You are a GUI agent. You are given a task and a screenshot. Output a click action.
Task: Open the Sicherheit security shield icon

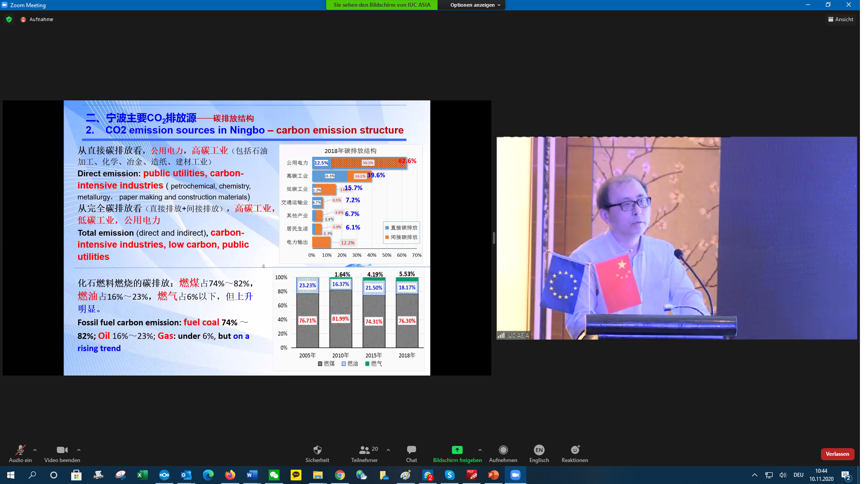pos(317,450)
